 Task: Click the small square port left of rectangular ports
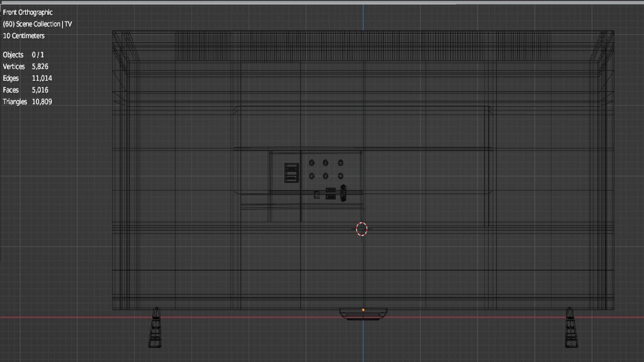317,195
